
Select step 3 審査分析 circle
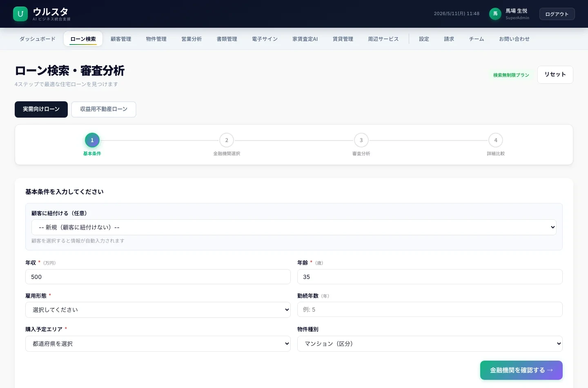361,140
